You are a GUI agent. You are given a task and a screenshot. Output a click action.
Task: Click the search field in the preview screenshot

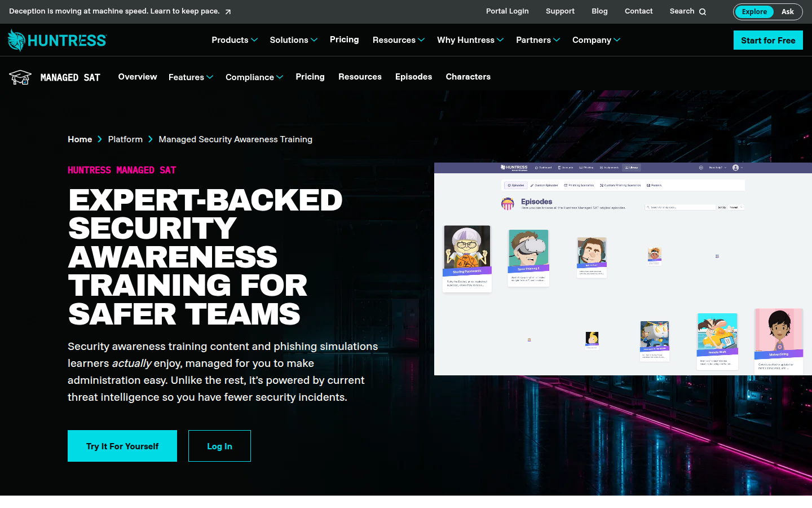(x=680, y=207)
